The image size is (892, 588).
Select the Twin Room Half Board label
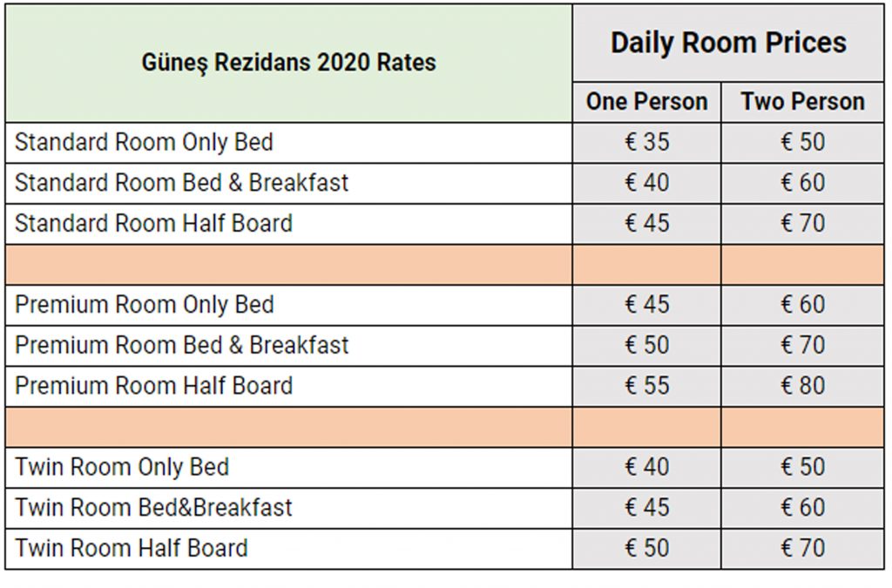click(x=132, y=548)
